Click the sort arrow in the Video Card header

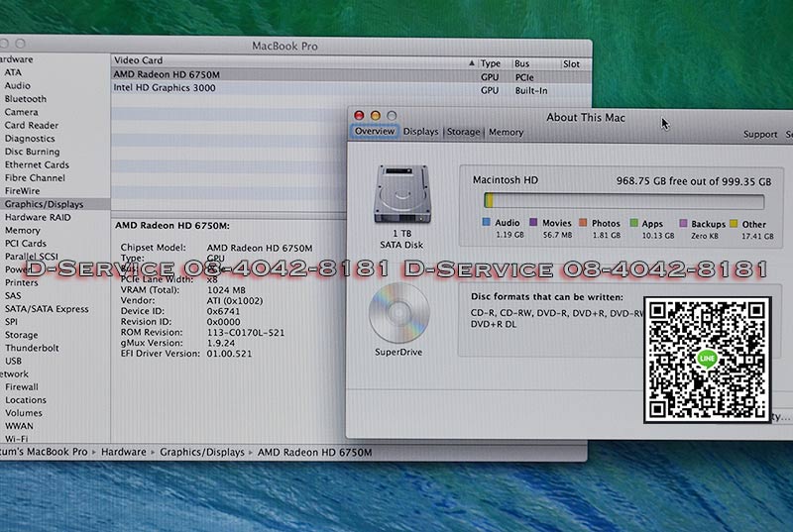pyautogui.click(x=472, y=63)
